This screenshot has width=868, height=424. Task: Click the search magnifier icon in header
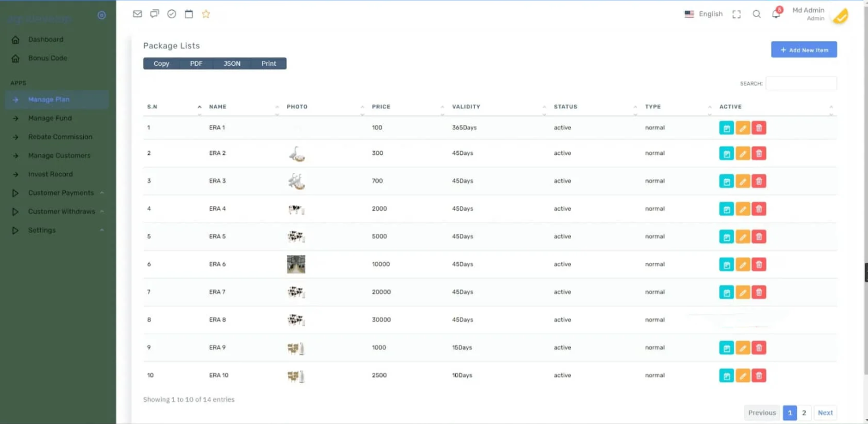click(x=756, y=14)
